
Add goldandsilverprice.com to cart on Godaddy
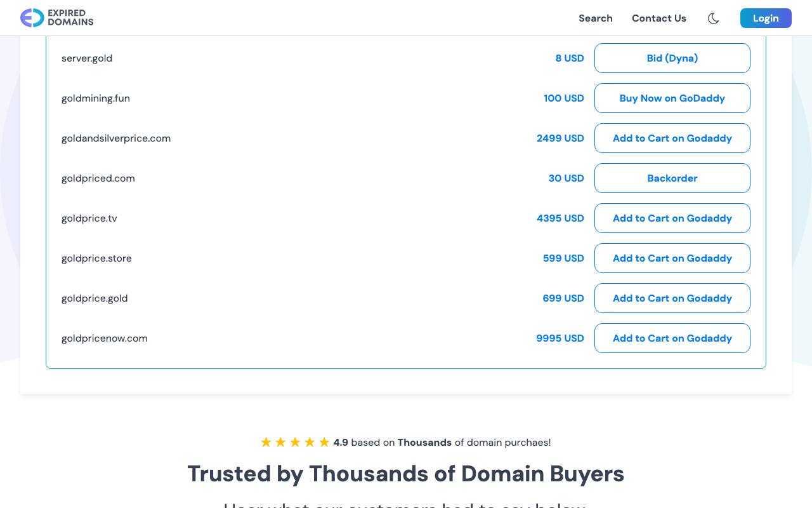672,138
